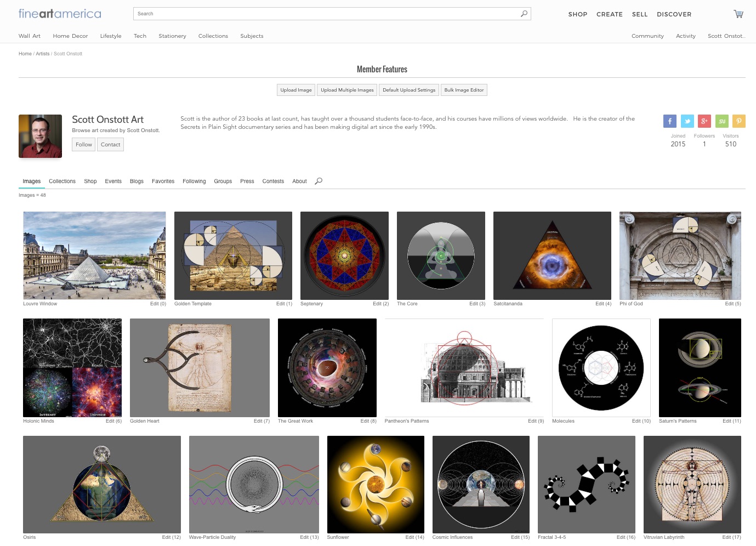
Task: Share profile via Twitter icon
Action: point(687,121)
